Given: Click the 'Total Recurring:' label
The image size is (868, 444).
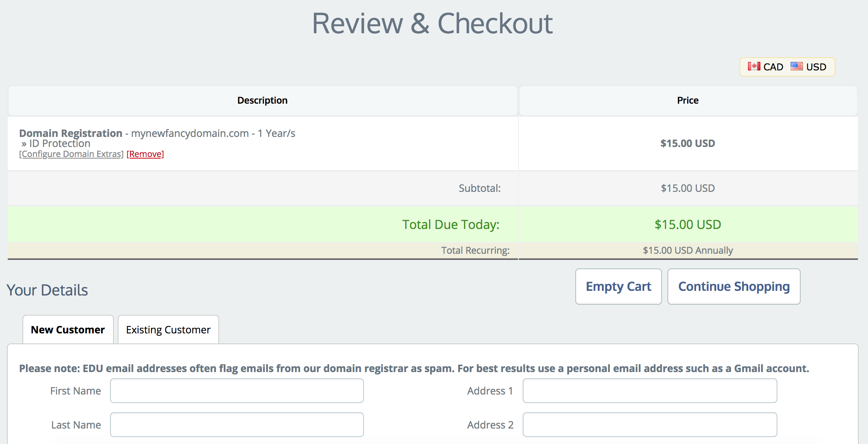Looking at the screenshot, I should pos(475,250).
